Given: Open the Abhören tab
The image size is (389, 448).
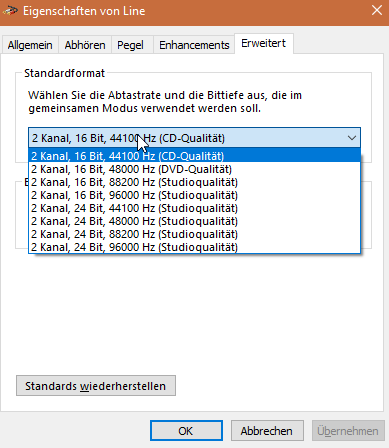Looking at the screenshot, I should pos(85,45).
